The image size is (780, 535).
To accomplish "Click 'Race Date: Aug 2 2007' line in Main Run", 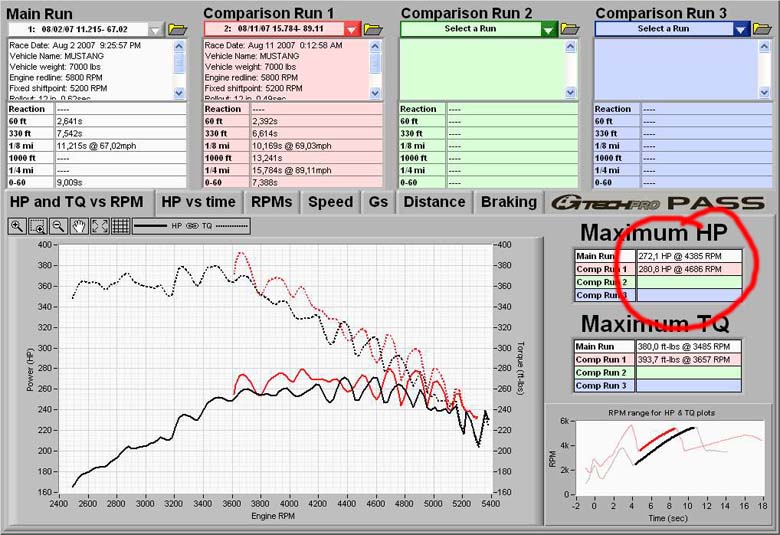I will [x=75, y=45].
